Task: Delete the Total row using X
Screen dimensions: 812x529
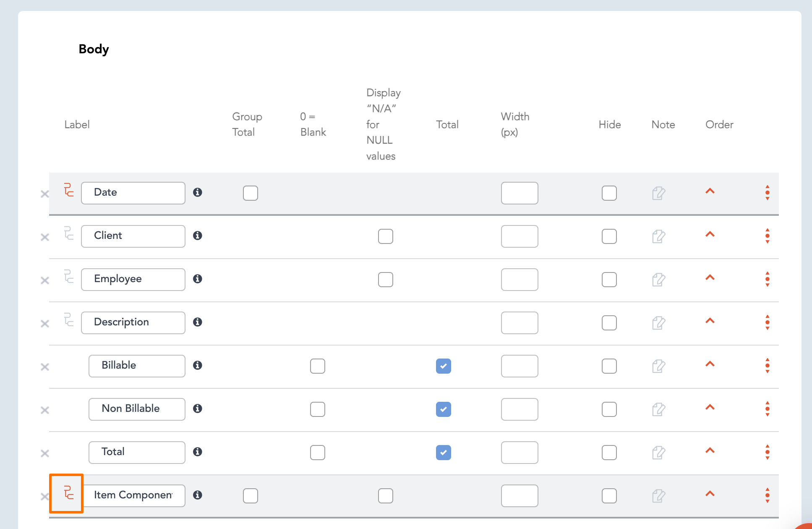Action: (45, 453)
